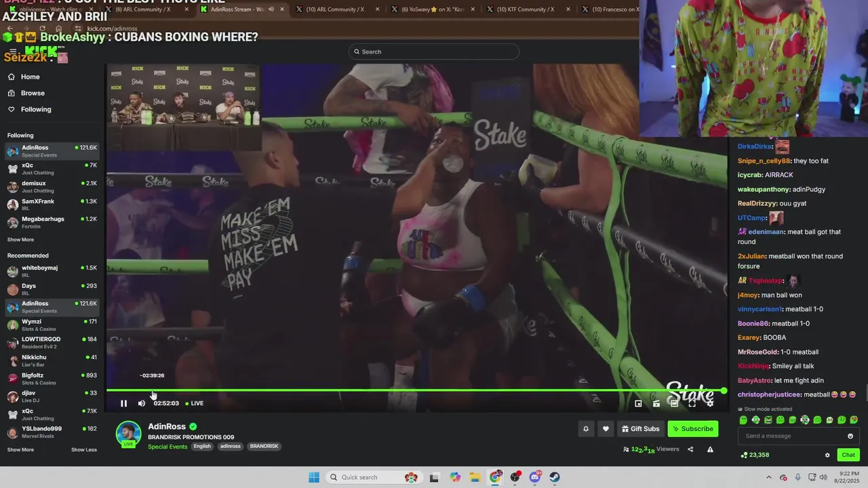Click the adinross stream tag
Viewport: 868px width, 488px height.
point(230,446)
